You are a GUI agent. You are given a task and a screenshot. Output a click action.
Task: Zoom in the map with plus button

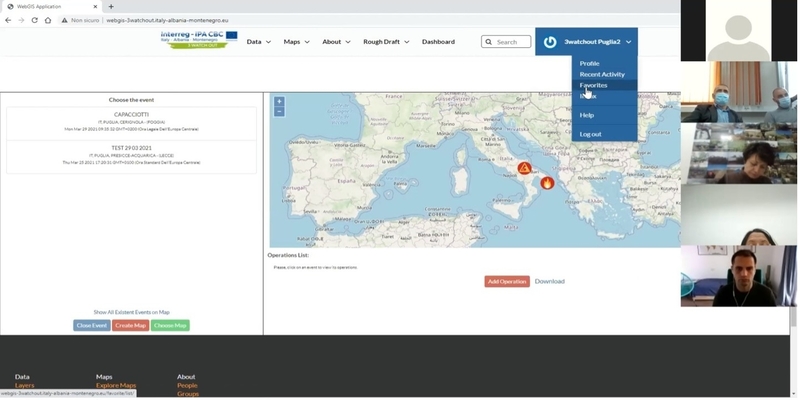click(x=279, y=102)
